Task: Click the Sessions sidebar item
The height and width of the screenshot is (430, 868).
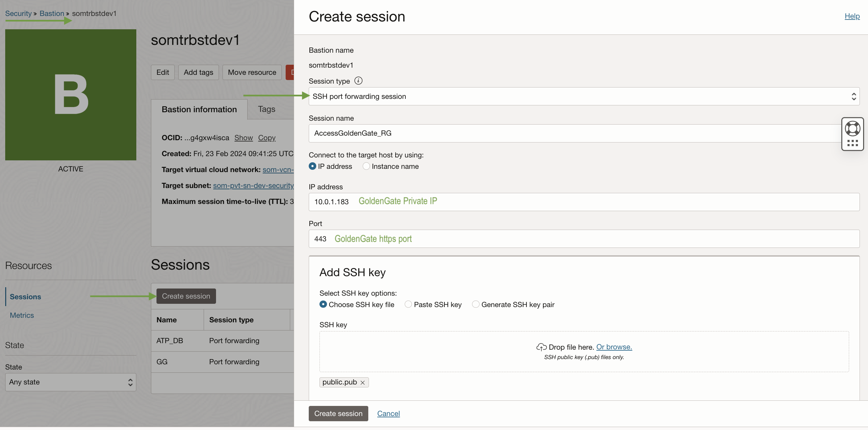Action: click(x=25, y=297)
